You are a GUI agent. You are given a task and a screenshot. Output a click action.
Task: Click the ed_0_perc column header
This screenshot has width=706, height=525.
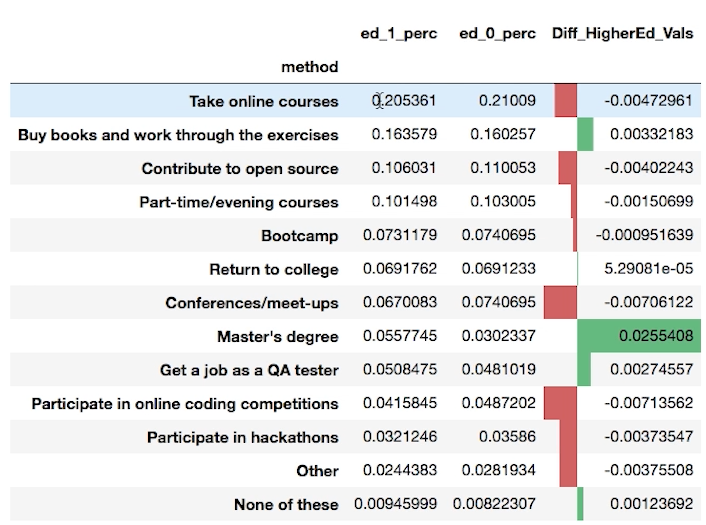coord(497,34)
